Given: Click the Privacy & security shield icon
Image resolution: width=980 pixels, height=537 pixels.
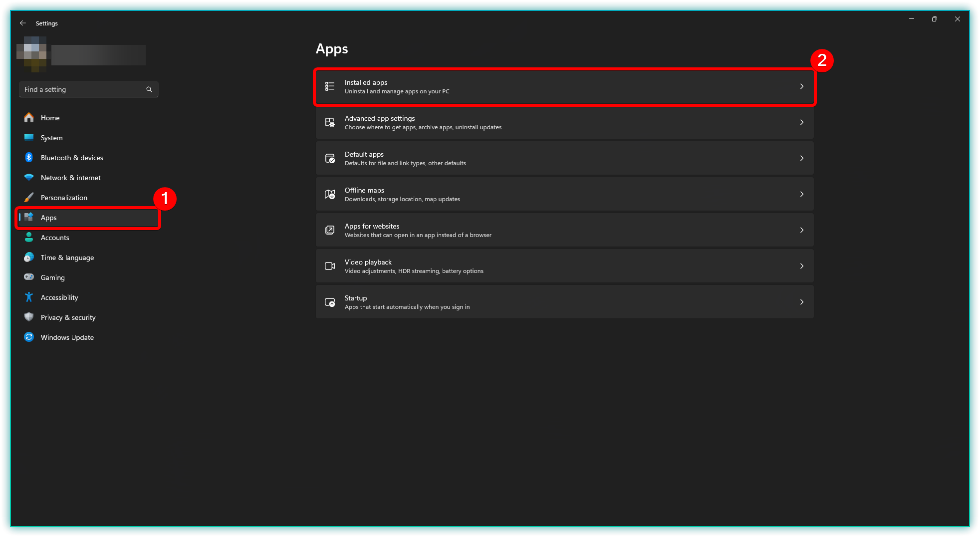Looking at the screenshot, I should point(29,317).
